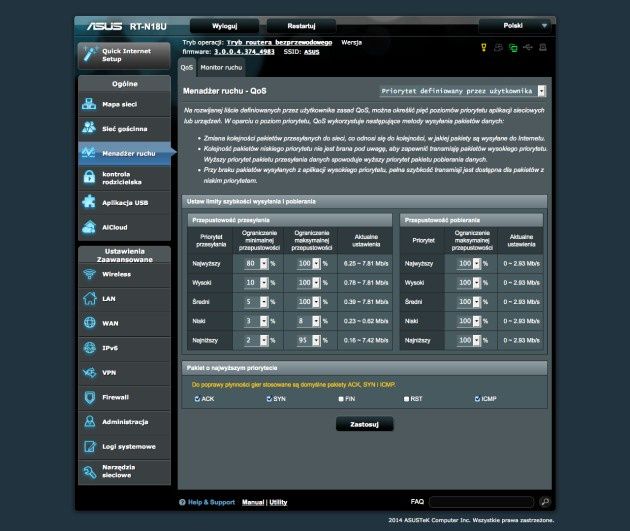Open Sieć gościnna guest network icon
Screen dimensions: 630x531
click(x=89, y=128)
